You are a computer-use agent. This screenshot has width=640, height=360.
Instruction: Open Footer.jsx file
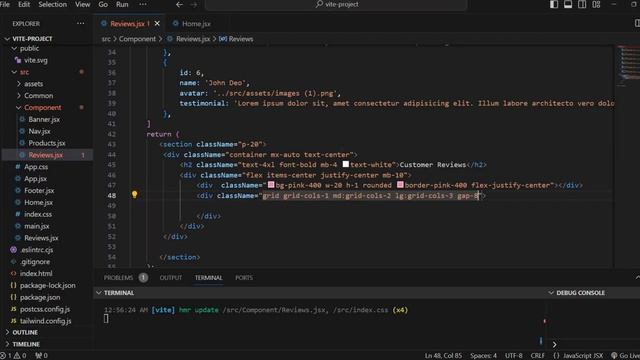coord(39,190)
